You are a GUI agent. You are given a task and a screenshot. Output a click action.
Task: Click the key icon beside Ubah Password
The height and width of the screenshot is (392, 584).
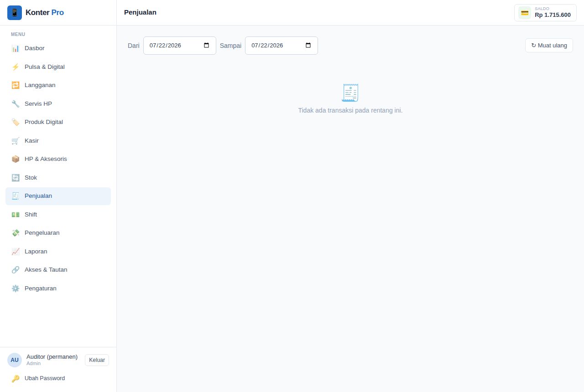click(x=16, y=378)
